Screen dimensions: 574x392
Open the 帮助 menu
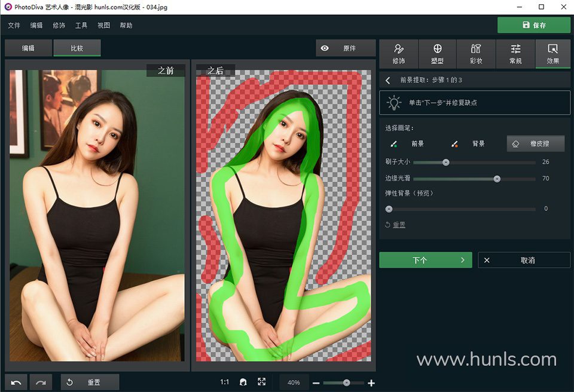tap(126, 25)
